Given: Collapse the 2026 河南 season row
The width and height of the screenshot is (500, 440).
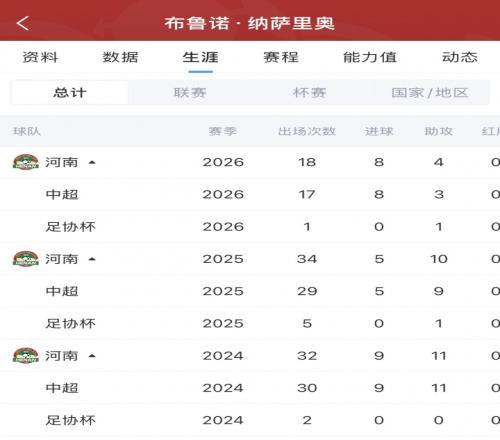Looking at the screenshot, I should [x=92, y=162].
